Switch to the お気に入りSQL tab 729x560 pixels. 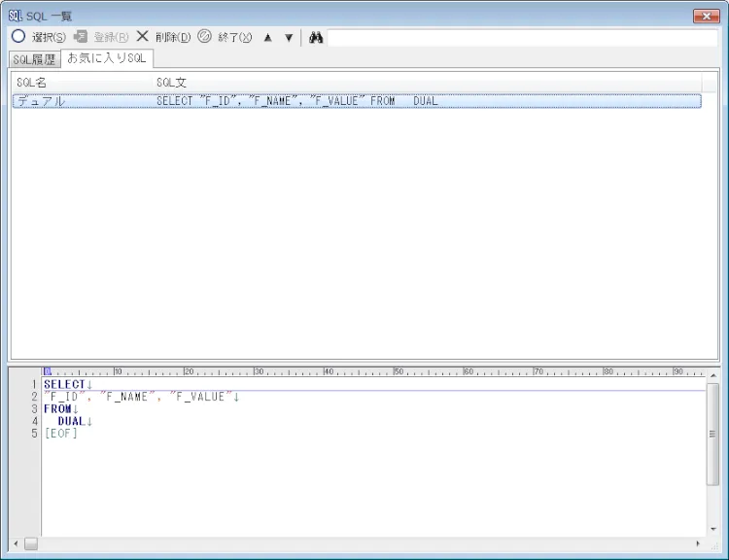tap(107, 58)
